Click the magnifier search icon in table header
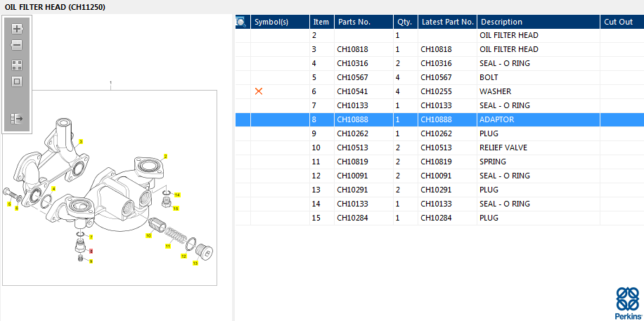The width and height of the screenshot is (644, 321). [240, 22]
